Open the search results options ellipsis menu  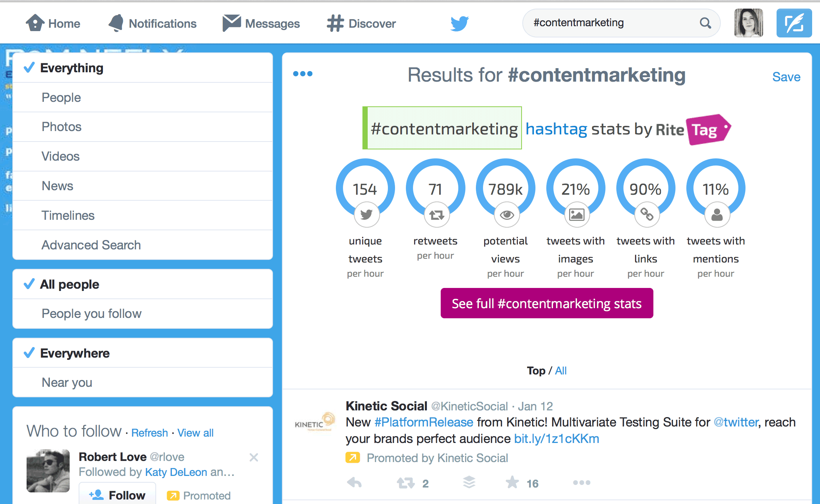303,74
